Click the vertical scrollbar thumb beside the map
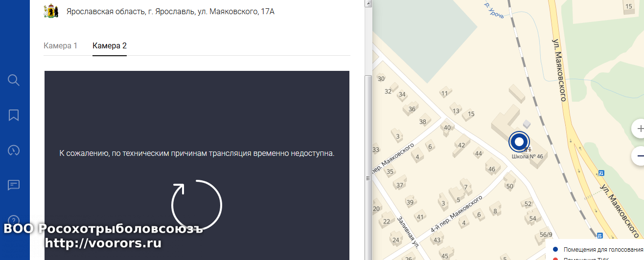Image resolution: width=644 pixels, height=260 pixels. [368, 122]
